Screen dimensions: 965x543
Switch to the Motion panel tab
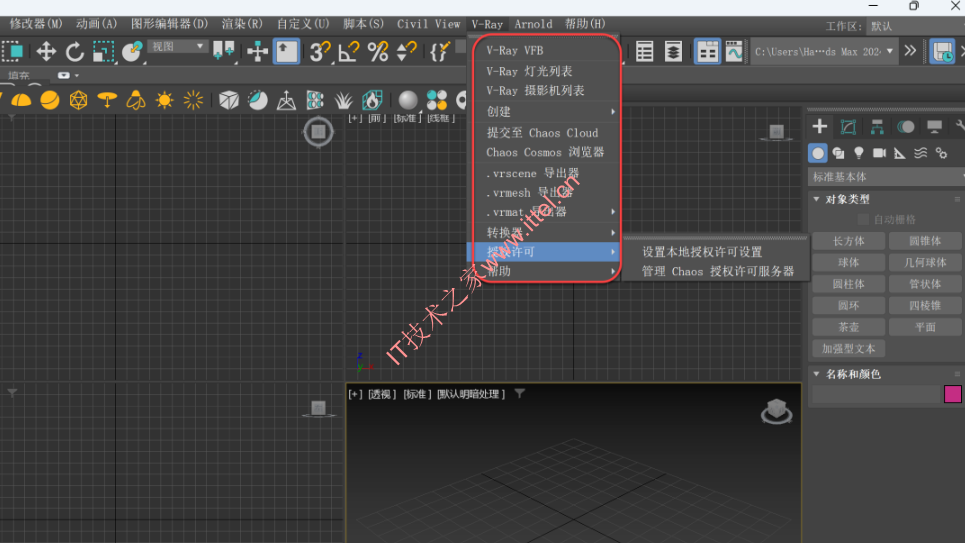(x=905, y=127)
